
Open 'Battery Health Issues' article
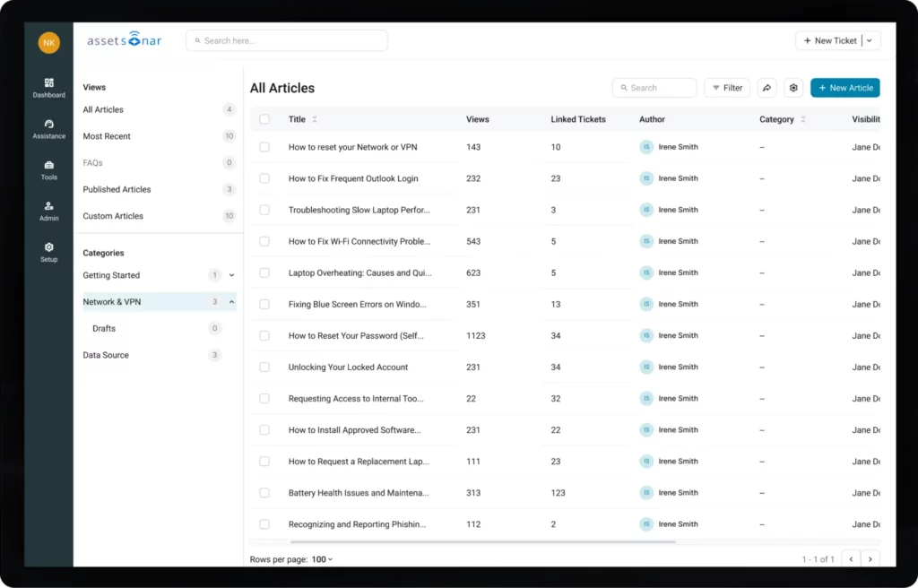[359, 493]
